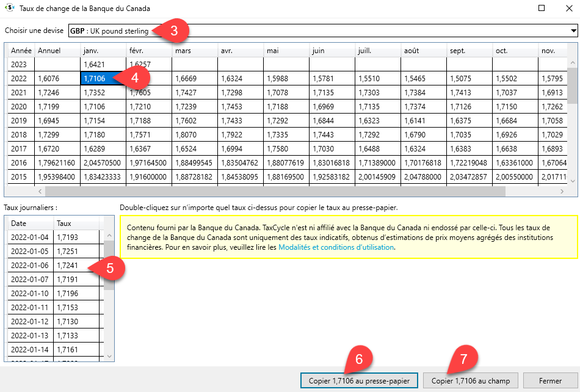580x392 pixels.
Task: Select the 2022 mars rate 1,6669
Action: click(x=195, y=78)
